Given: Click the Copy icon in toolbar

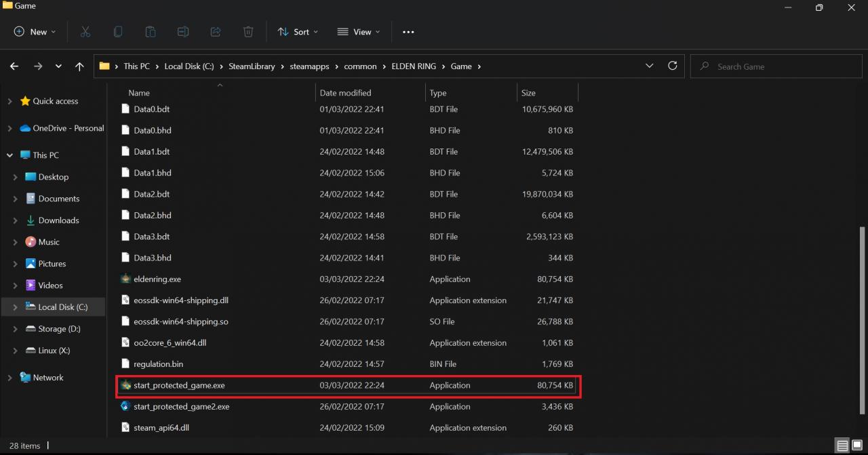Looking at the screenshot, I should (x=118, y=32).
